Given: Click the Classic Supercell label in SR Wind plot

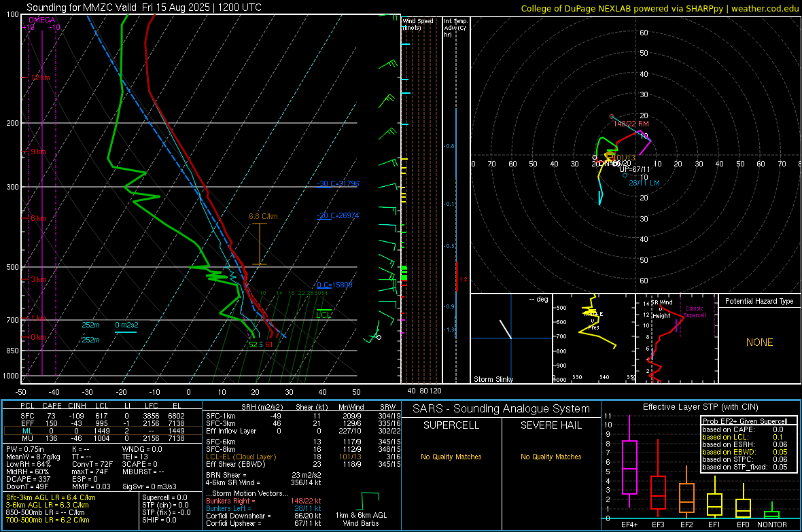Looking at the screenshot, I should pyautogui.click(x=694, y=312).
